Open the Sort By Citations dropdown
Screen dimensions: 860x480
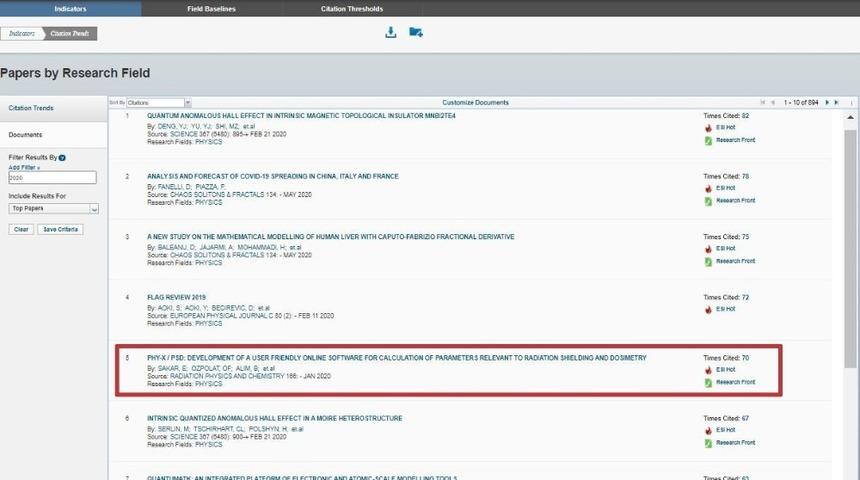point(157,102)
